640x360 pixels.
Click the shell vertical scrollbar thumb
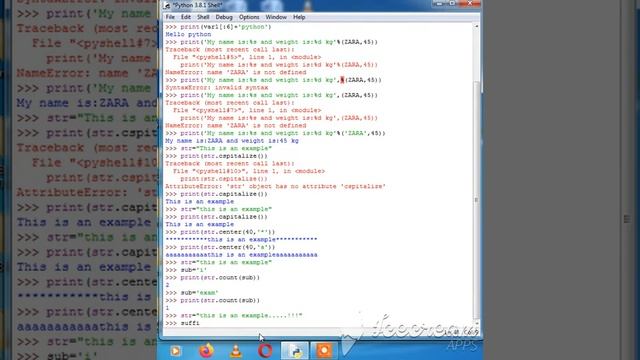(x=476, y=200)
